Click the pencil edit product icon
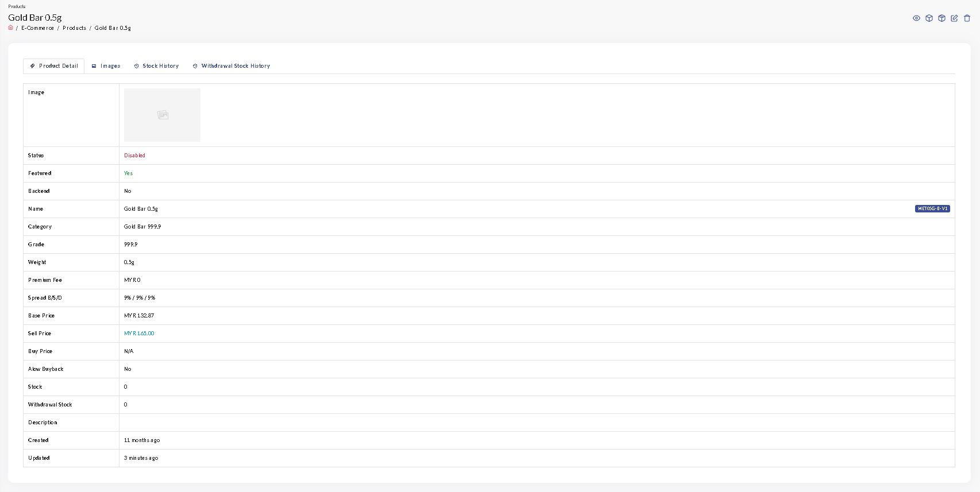980x492 pixels. click(954, 18)
